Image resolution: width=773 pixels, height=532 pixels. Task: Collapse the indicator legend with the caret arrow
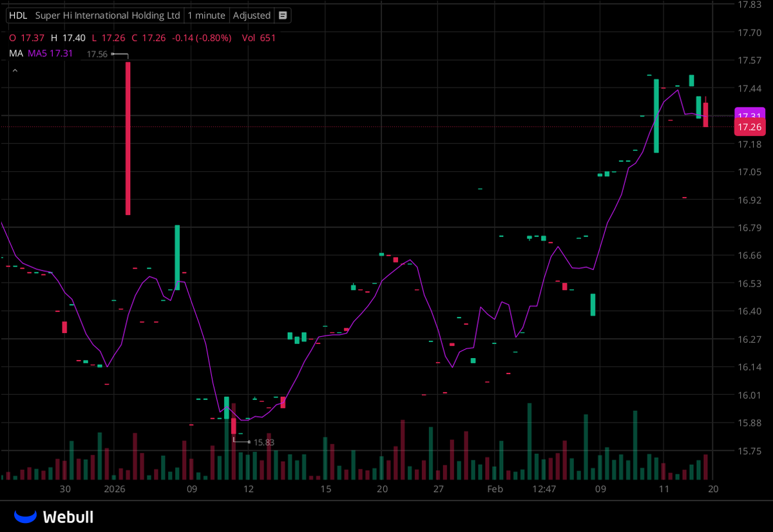(15, 70)
